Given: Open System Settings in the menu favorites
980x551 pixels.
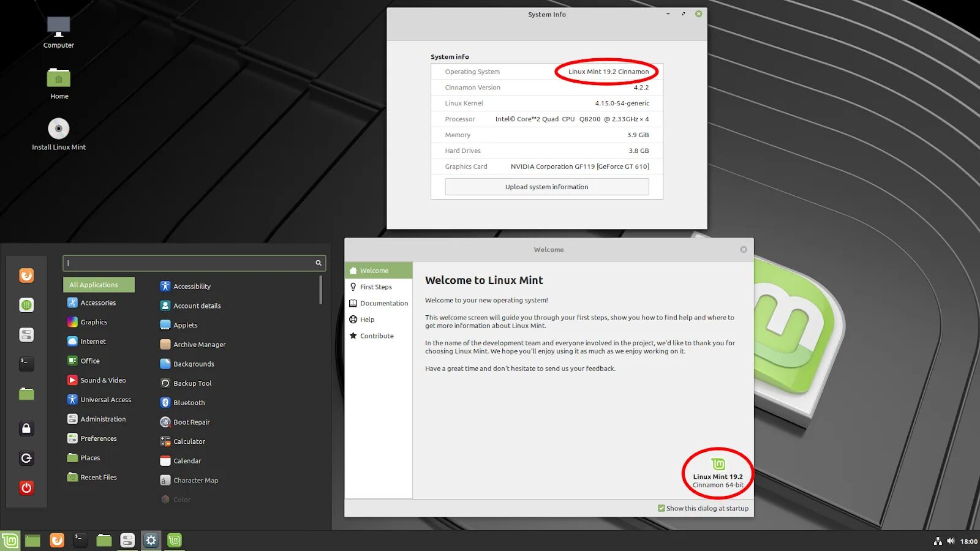Looking at the screenshot, I should coord(26,335).
